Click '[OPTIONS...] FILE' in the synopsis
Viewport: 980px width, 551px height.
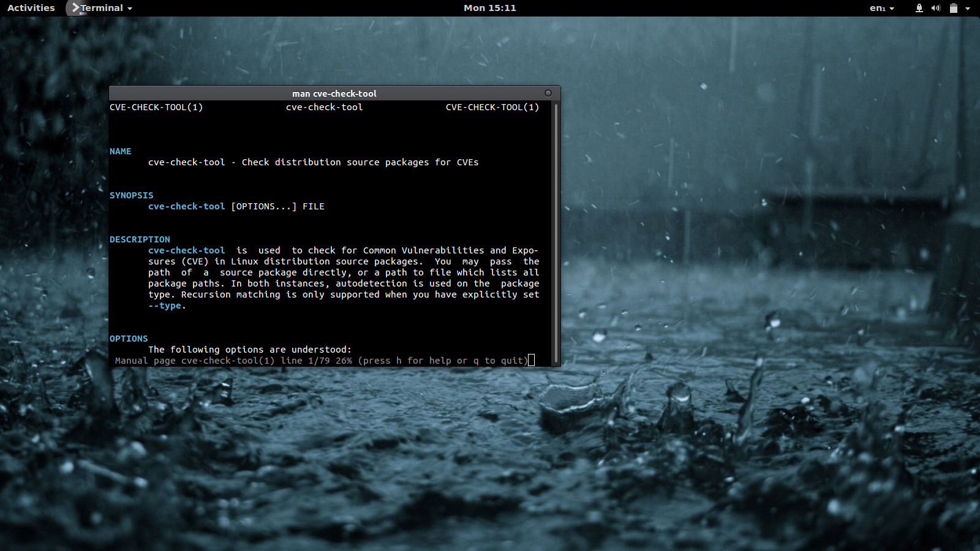pos(278,206)
